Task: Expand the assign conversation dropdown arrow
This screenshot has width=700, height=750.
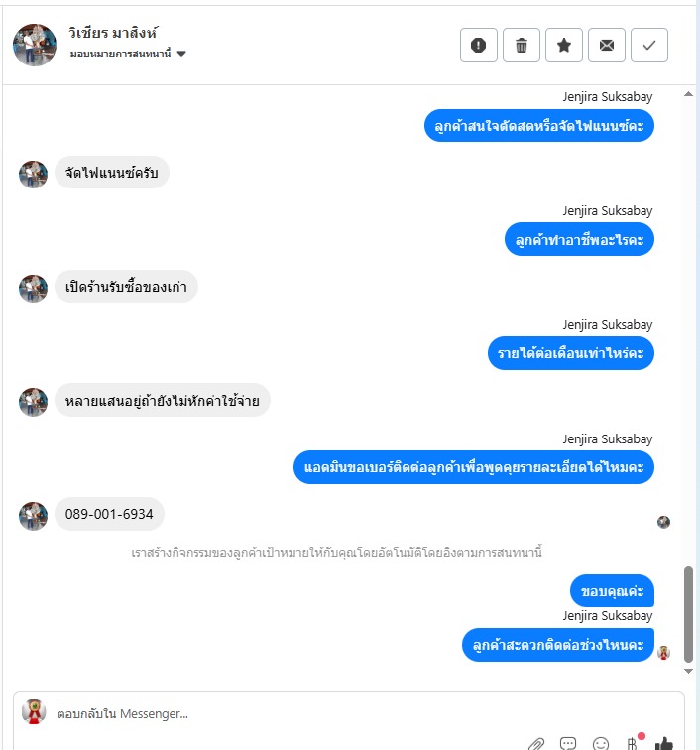Action: (181, 54)
